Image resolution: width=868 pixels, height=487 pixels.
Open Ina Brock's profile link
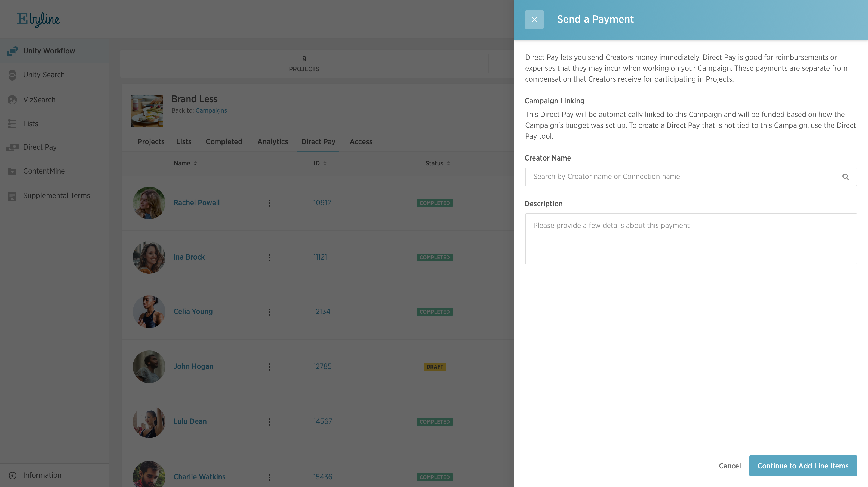[x=189, y=257]
